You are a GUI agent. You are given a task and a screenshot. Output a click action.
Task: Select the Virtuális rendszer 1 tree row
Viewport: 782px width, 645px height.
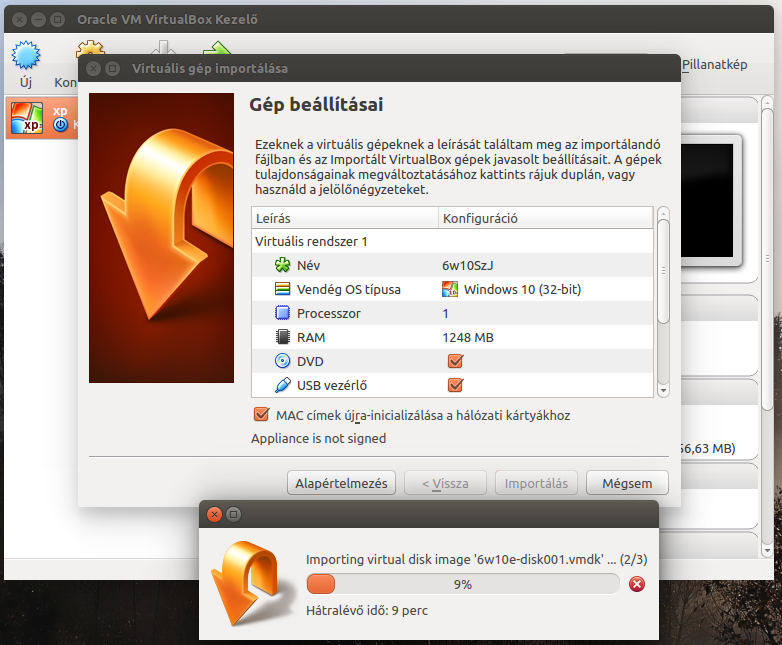312,242
